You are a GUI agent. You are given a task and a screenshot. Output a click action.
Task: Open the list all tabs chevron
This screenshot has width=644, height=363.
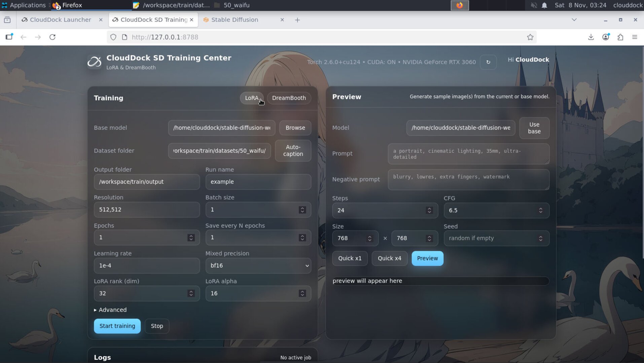(574, 20)
